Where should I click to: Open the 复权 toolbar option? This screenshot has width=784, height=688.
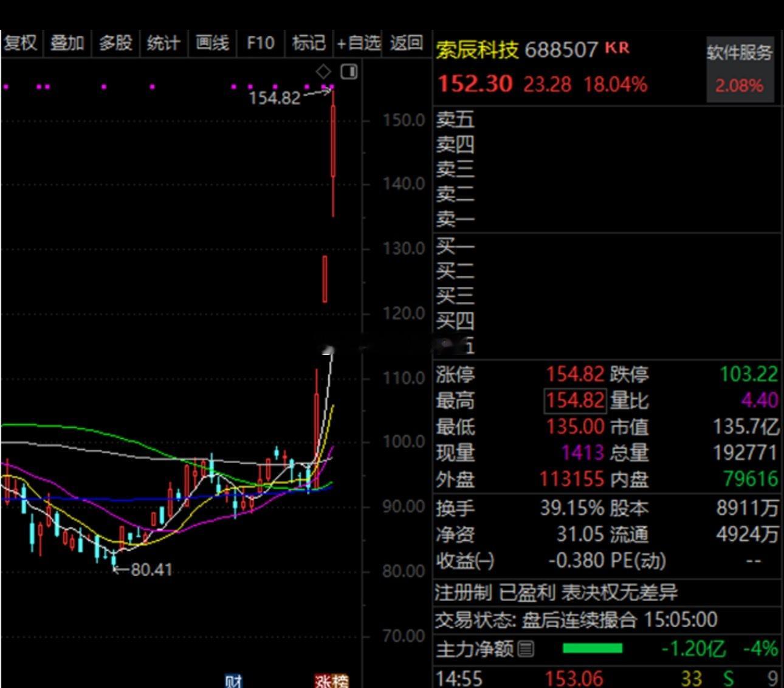click(x=21, y=43)
